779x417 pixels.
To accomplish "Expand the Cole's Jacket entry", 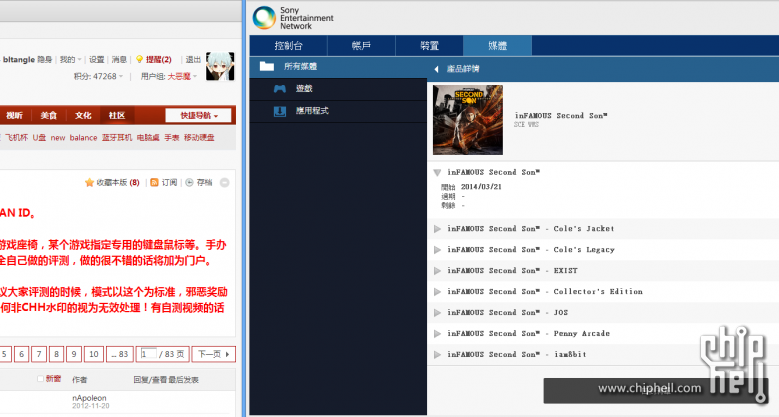I will click(437, 229).
